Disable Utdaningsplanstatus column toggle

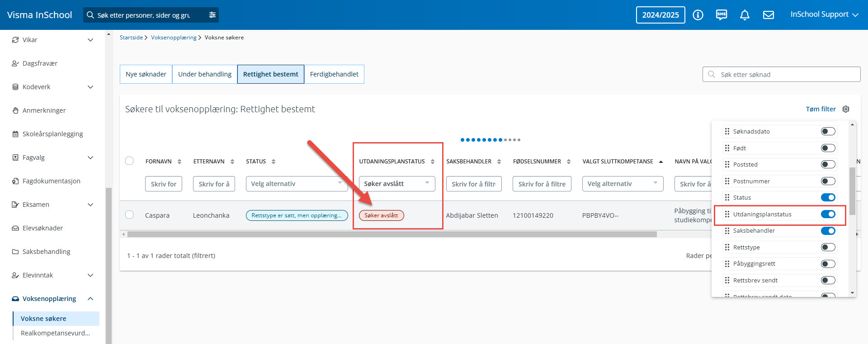(828, 214)
